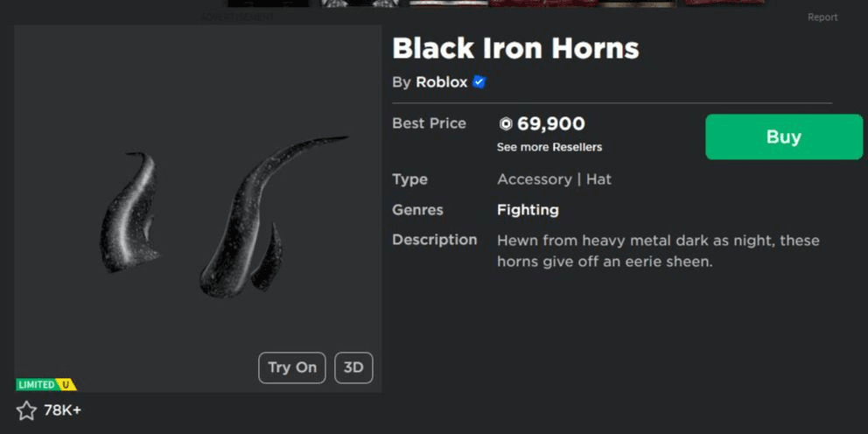
Task: Click the Try On button
Action: pos(292,367)
